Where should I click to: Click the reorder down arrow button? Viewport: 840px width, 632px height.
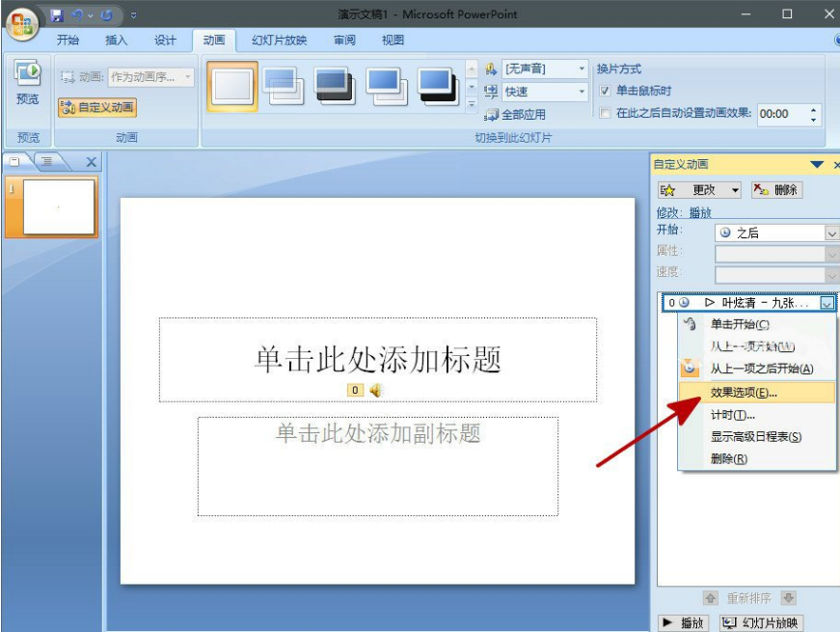point(788,597)
